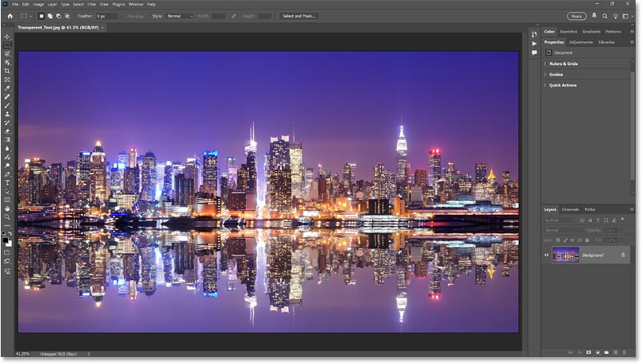Click the Home icon in options bar

(10, 16)
